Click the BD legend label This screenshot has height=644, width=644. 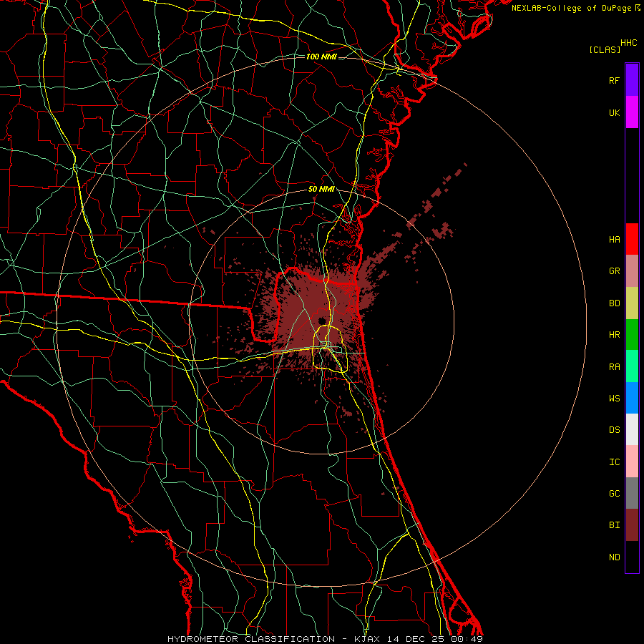tap(614, 303)
